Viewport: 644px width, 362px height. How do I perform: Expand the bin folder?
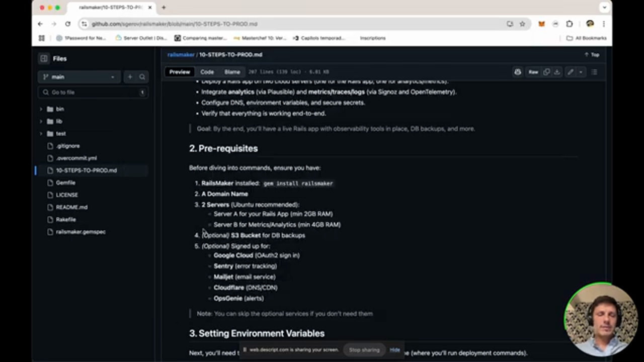click(x=41, y=109)
